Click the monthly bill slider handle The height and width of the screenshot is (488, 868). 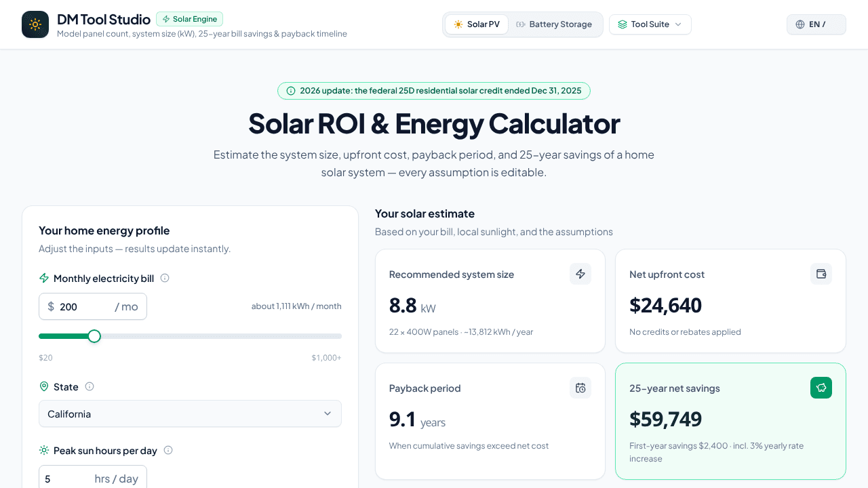94,336
